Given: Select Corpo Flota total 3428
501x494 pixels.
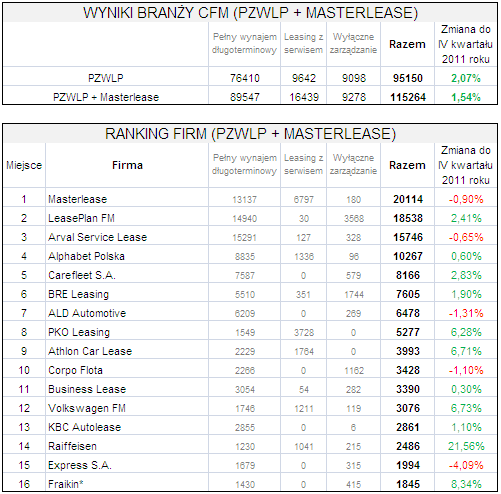Looking at the screenshot, I should pos(408,370).
